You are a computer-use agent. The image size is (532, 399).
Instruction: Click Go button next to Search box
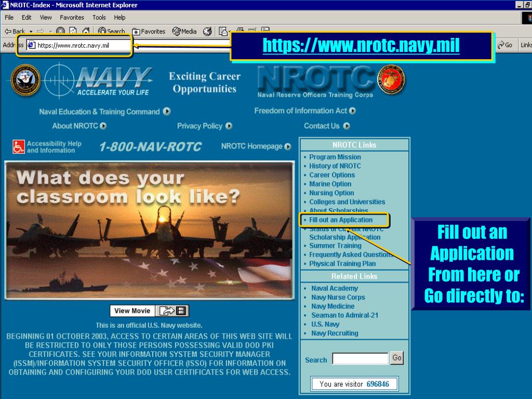click(397, 358)
